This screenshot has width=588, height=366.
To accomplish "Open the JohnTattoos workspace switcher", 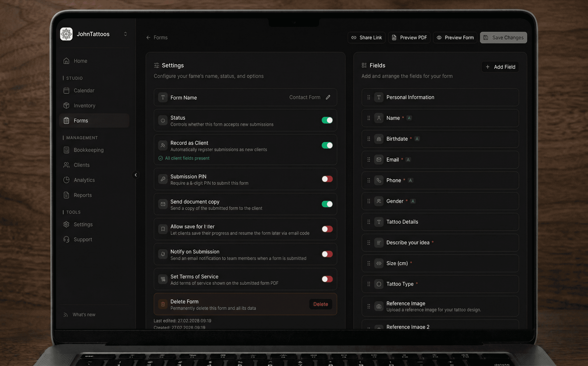I will 125,34.
